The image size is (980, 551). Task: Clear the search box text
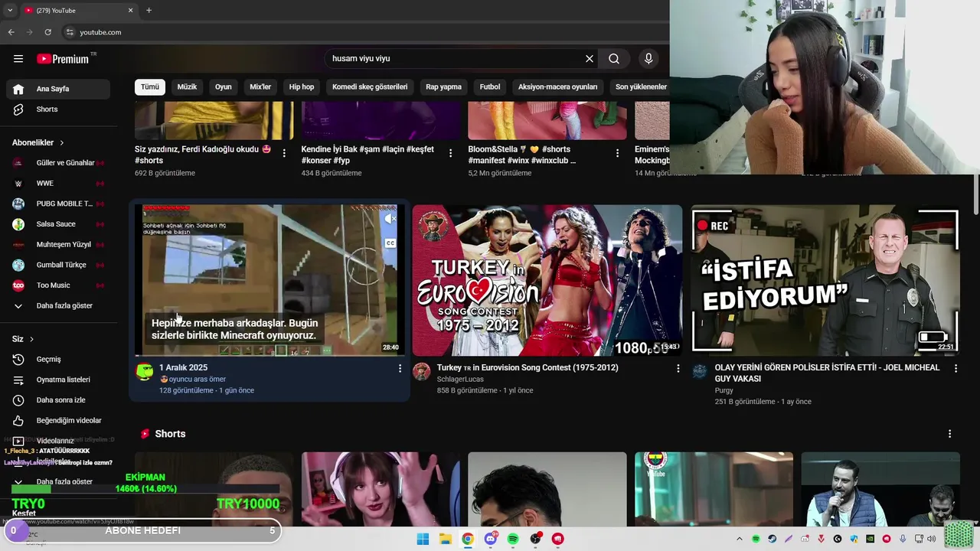590,59
